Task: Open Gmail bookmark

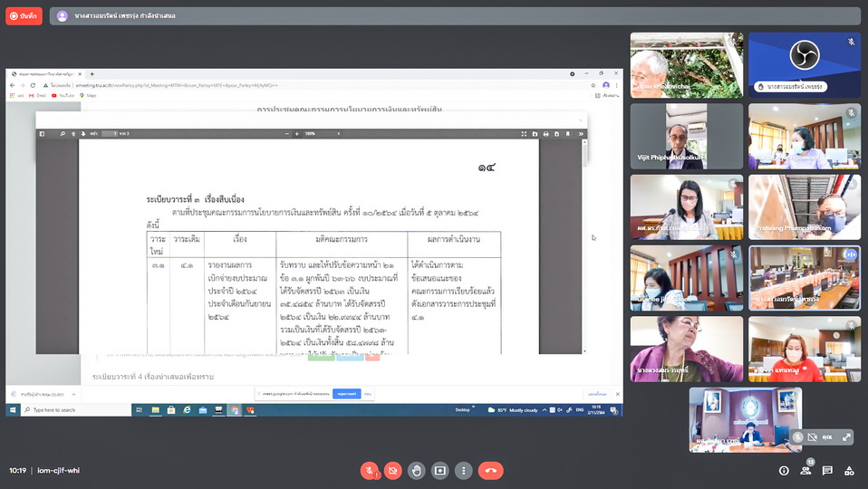Action: click(38, 96)
